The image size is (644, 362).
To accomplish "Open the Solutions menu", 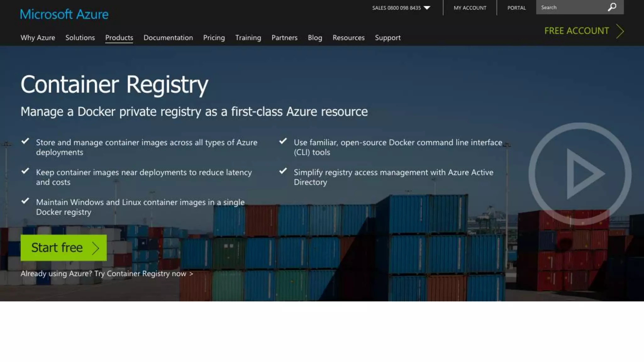I will [x=80, y=38].
